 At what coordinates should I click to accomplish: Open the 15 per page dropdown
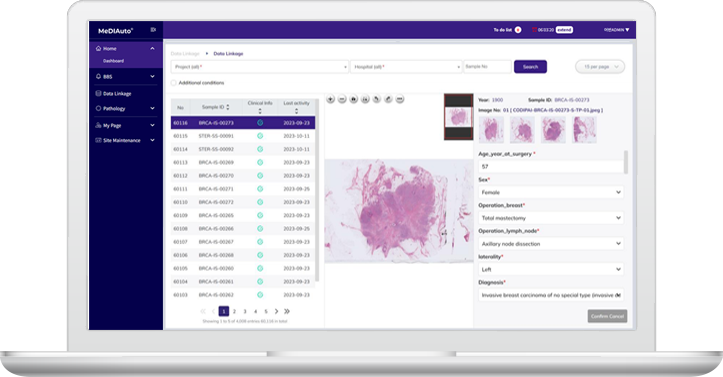[x=600, y=67]
